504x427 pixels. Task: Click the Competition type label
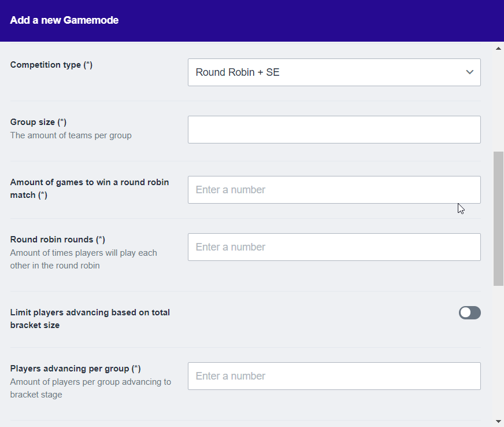[x=51, y=65]
